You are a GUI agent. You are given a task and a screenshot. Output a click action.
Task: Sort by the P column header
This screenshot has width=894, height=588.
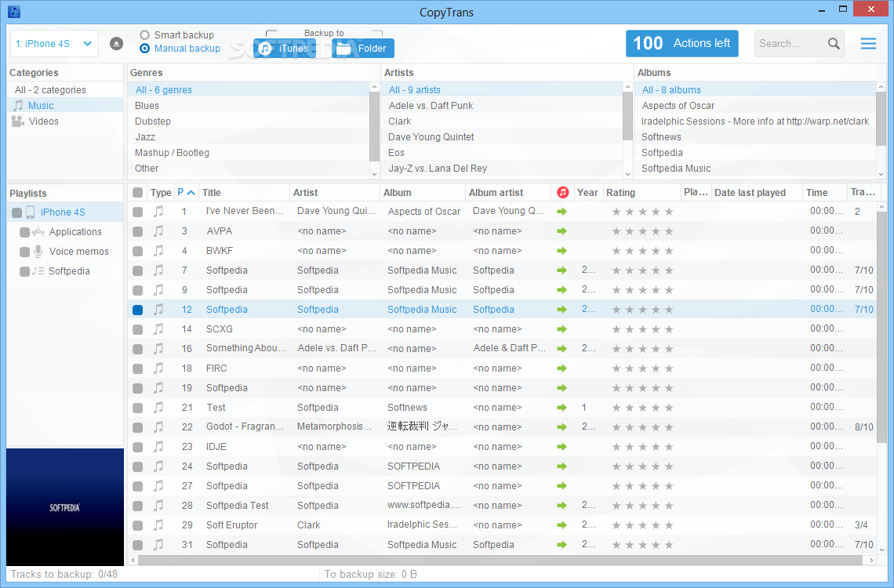[x=186, y=193]
